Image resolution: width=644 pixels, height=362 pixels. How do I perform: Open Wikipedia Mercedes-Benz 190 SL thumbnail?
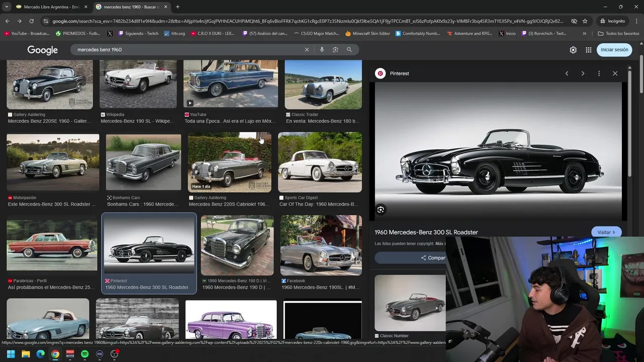[x=138, y=84]
